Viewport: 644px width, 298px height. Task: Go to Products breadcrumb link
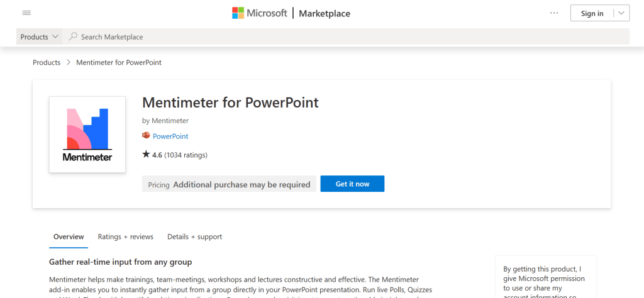[x=47, y=63]
